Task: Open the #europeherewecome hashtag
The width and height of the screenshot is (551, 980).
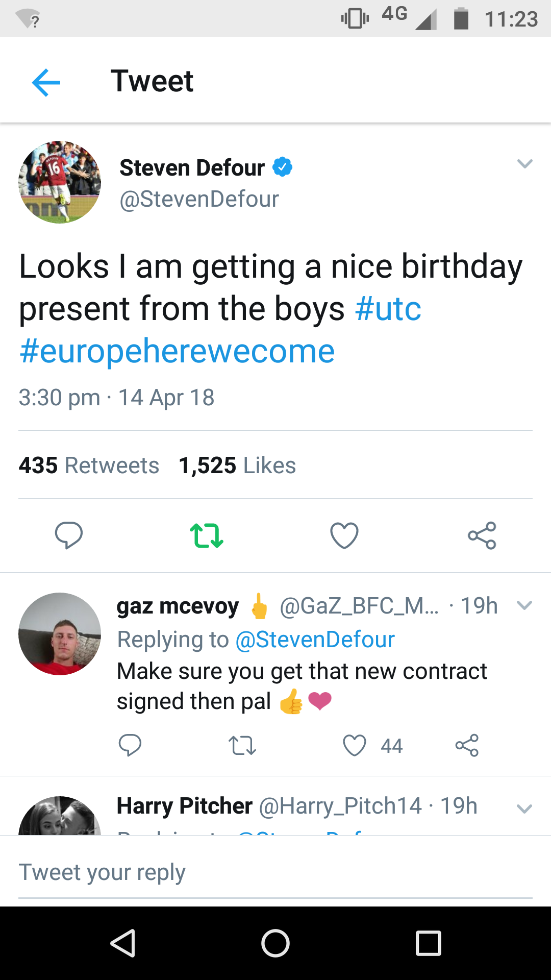Action: (177, 352)
